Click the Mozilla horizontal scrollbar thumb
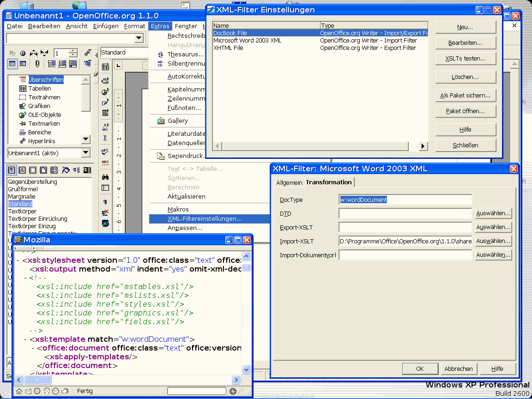 tap(37, 380)
